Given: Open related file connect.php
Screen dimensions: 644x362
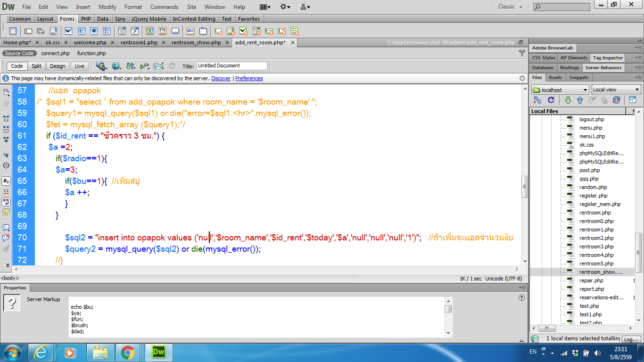Looking at the screenshot, I should (x=55, y=53).
